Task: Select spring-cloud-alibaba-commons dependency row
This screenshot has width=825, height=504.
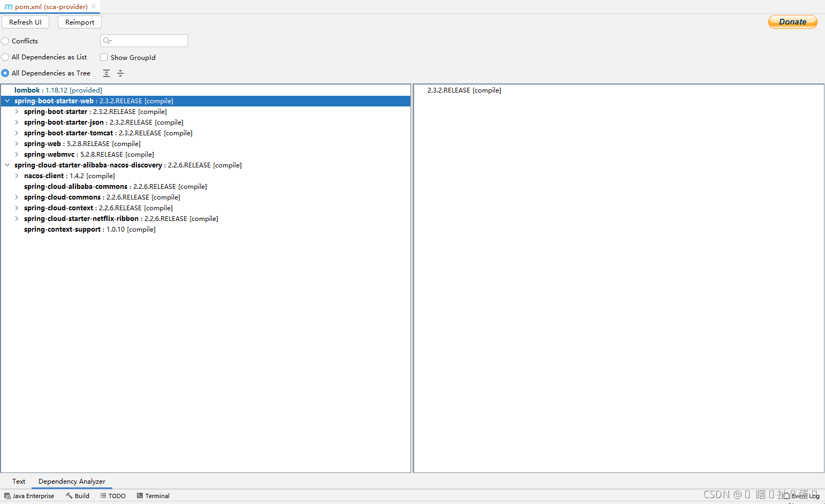Action: tap(116, 187)
